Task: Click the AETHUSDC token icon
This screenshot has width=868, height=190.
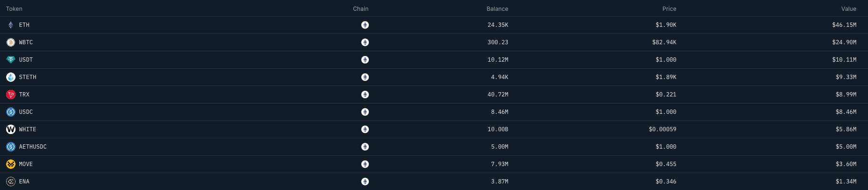Action: point(11,147)
